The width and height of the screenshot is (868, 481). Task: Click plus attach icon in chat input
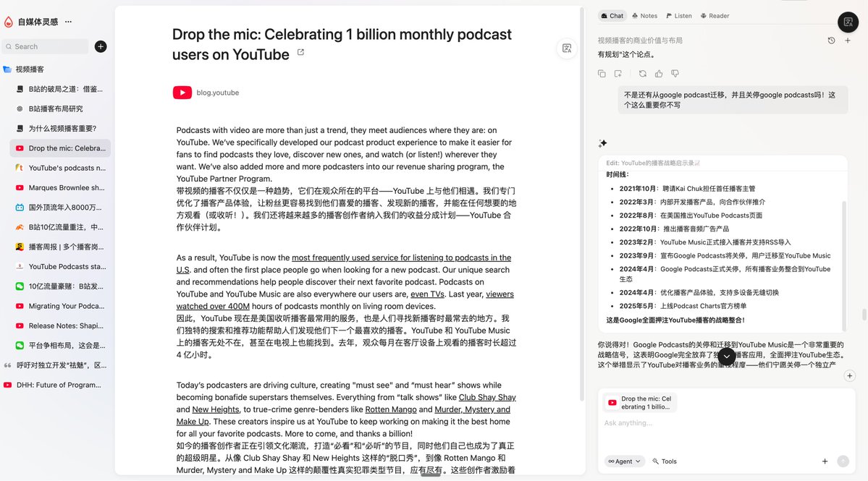point(825,461)
